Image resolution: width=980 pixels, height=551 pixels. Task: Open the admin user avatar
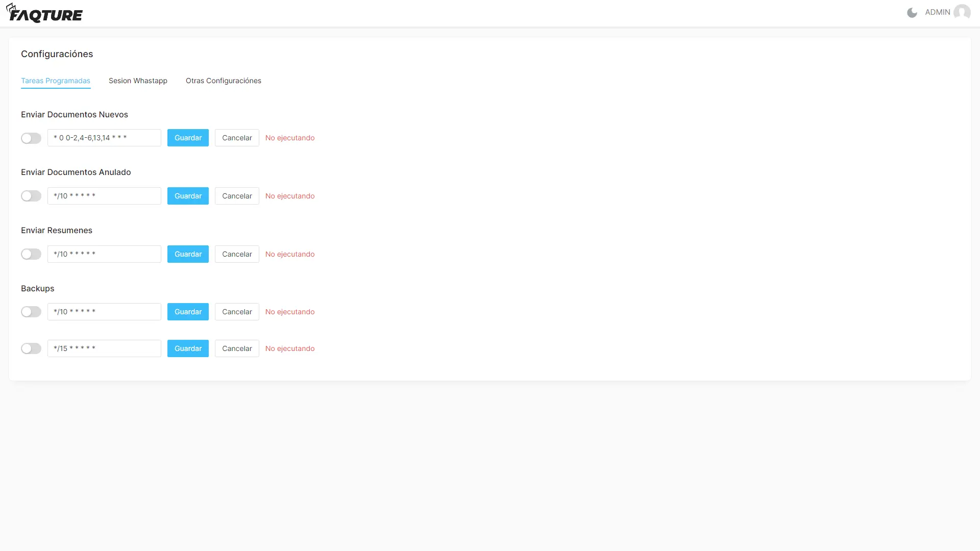point(962,12)
